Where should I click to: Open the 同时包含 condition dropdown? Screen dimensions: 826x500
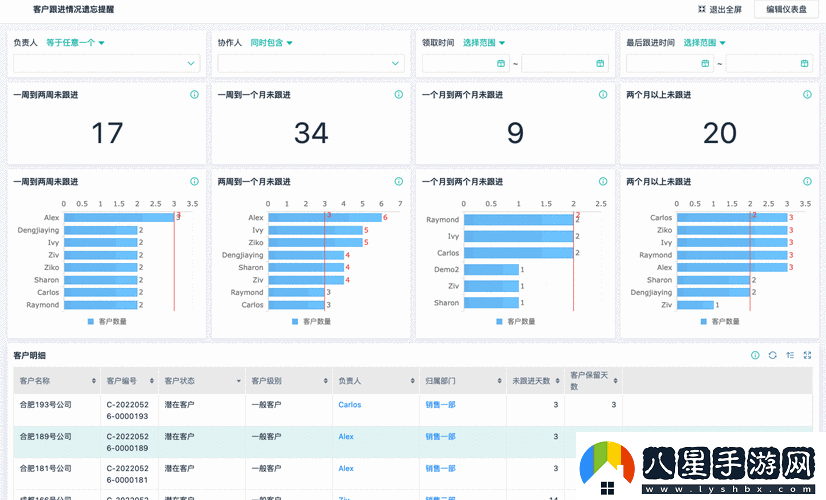click(x=271, y=43)
